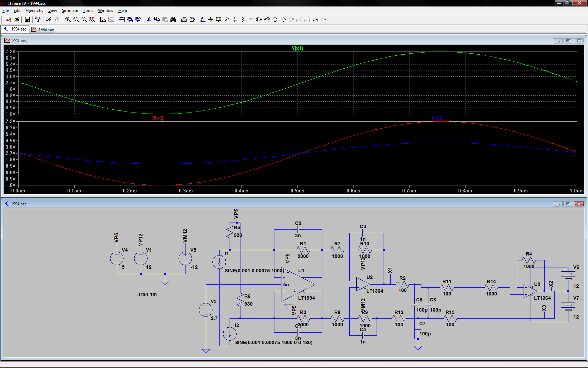The width and height of the screenshot is (588, 368).
Task: Select the Draw Wire pencil tool
Action: pos(202,20)
